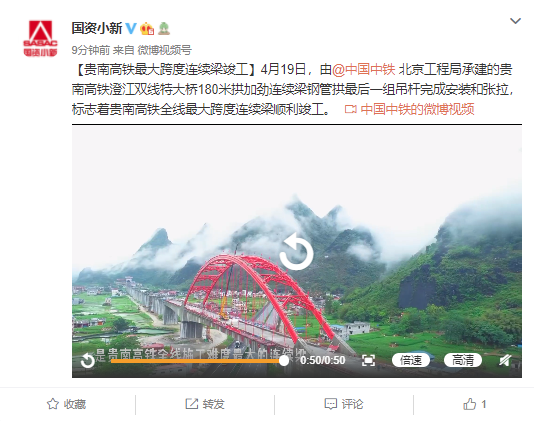Open the 中国中铁的微博视频 link
The width and height of the screenshot is (534, 421).
[x=410, y=109]
